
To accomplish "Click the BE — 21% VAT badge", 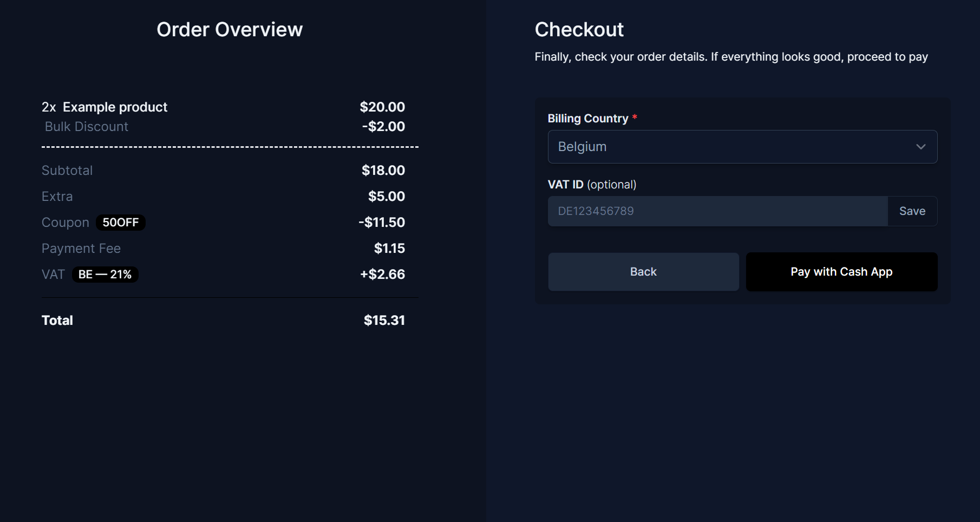I will coord(105,275).
